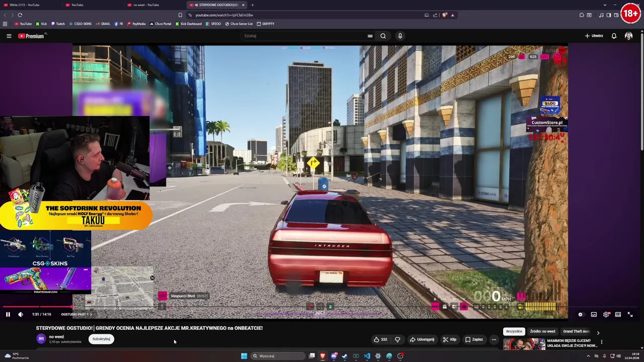The width and height of the screenshot is (644, 362).
Task: Open the no weeż channel name link
Action: click(56, 337)
